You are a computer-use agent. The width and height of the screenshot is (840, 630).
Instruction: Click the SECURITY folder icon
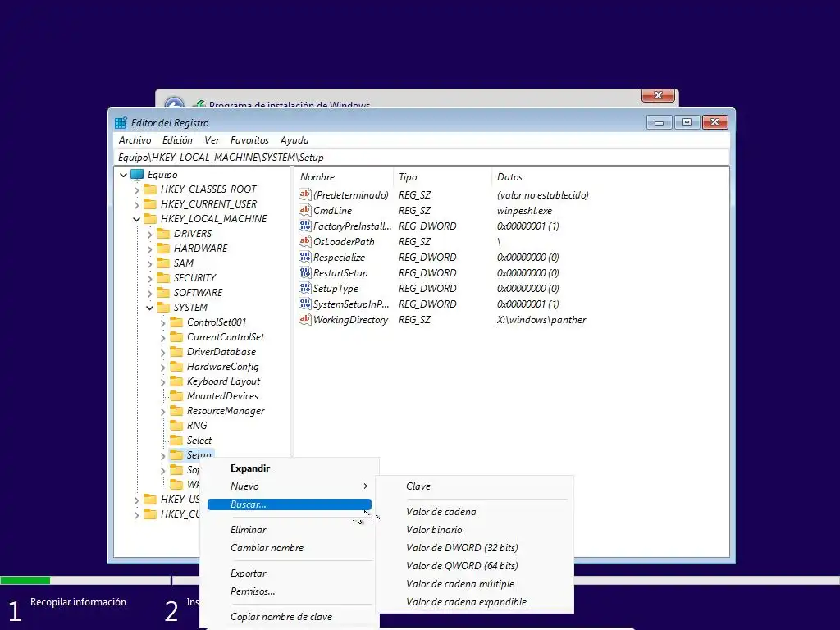click(x=163, y=277)
